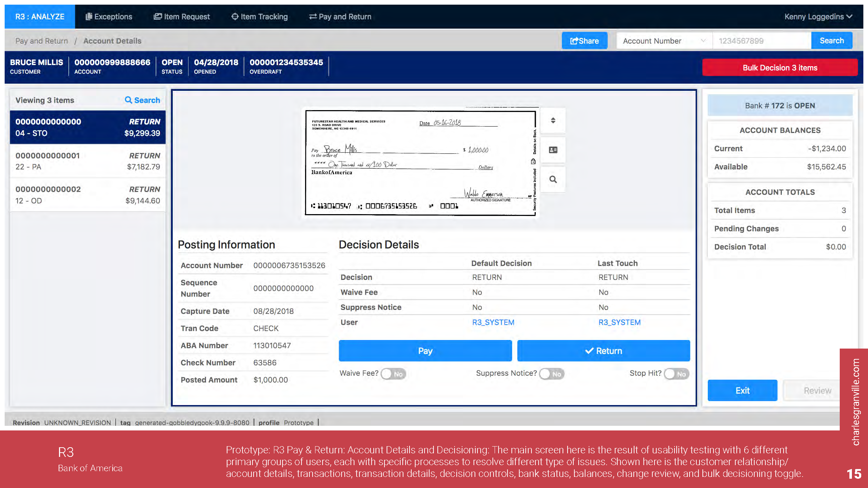Click the check flip up-down arrows icon
868x488 pixels.
(x=553, y=120)
